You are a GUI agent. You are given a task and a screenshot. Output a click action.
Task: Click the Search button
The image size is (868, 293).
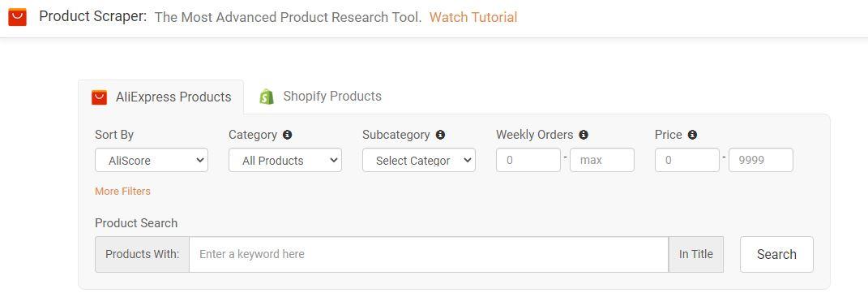776,254
